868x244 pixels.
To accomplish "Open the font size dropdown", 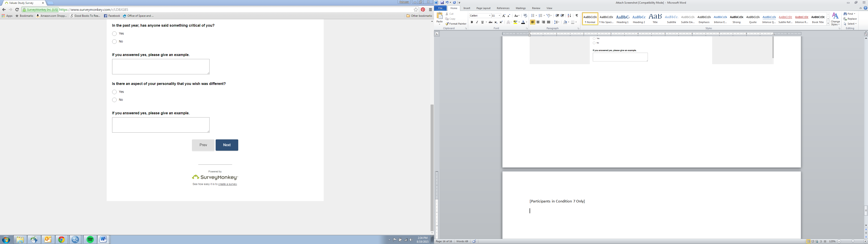I will [499, 16].
